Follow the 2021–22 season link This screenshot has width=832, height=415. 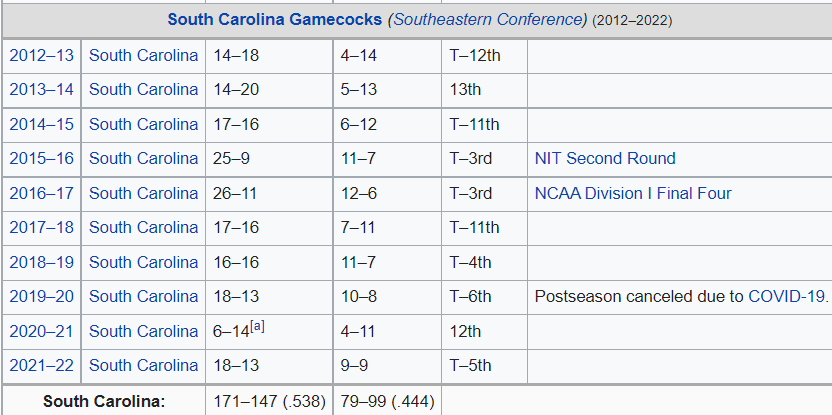(41, 365)
